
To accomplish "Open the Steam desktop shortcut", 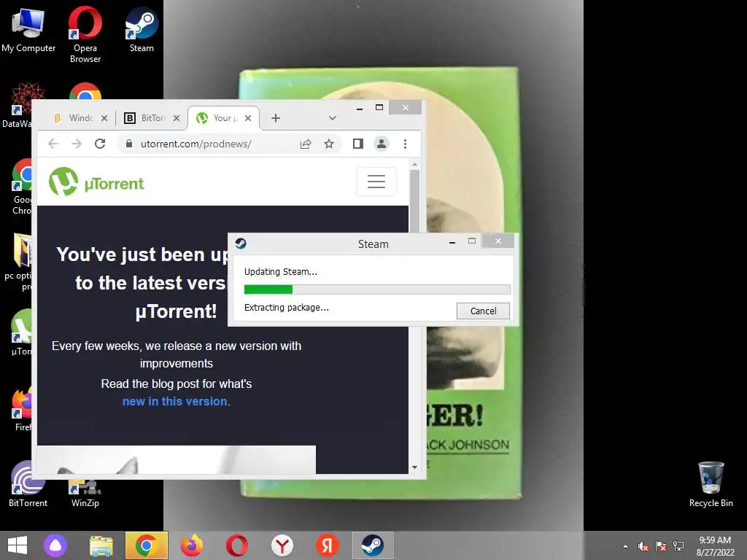I will click(x=142, y=30).
